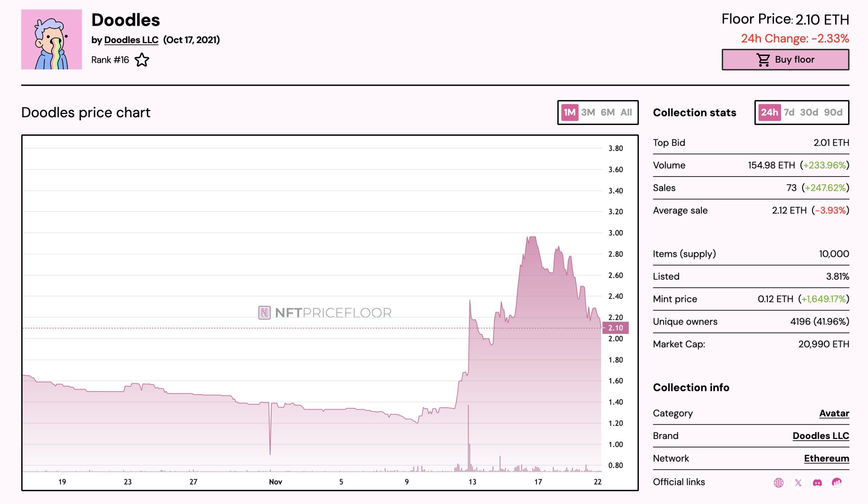Click the '3.80' label on the chart price axis
The height and width of the screenshot is (504, 868).
[x=615, y=148]
